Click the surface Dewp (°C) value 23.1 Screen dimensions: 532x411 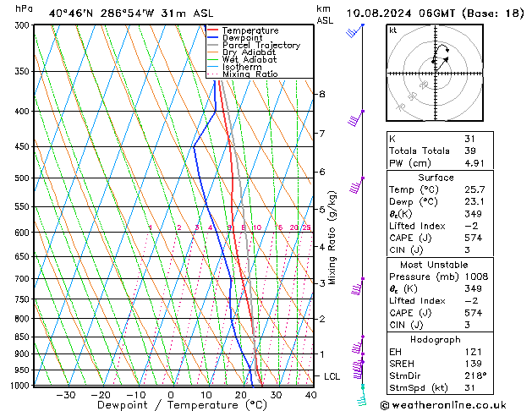(x=474, y=201)
